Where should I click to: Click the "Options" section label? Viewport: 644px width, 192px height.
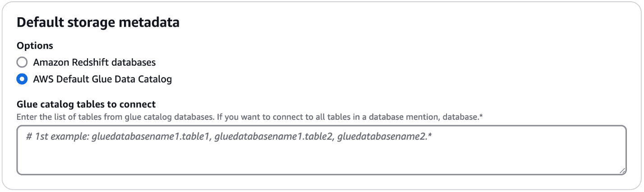35,46
